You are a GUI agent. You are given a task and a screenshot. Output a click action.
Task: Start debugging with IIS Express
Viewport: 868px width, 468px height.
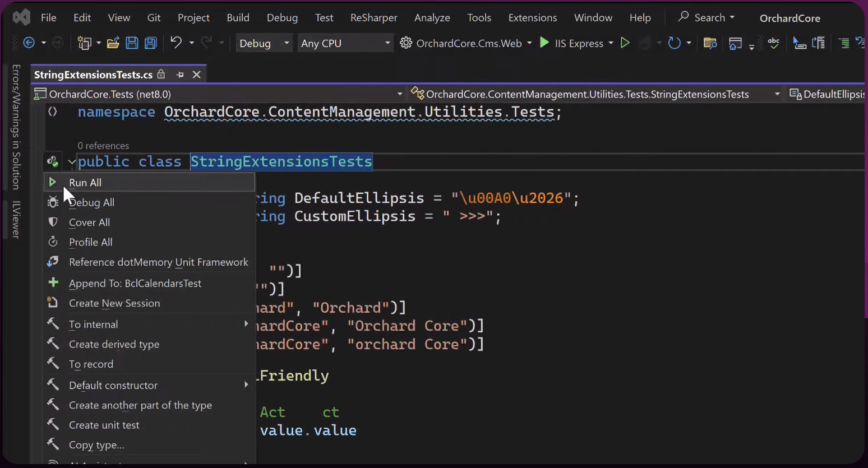coord(571,43)
